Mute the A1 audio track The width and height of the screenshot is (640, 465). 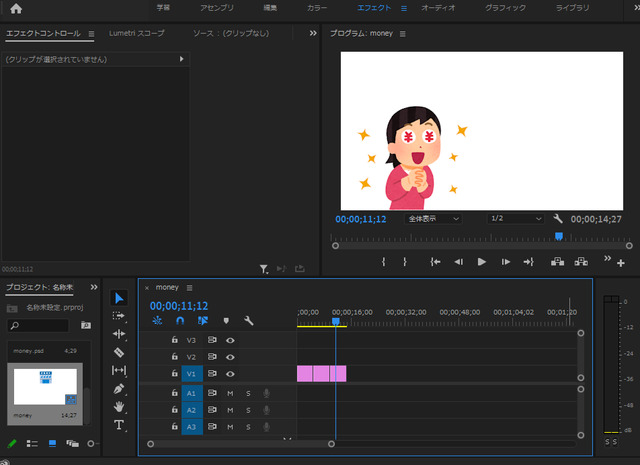(x=230, y=394)
